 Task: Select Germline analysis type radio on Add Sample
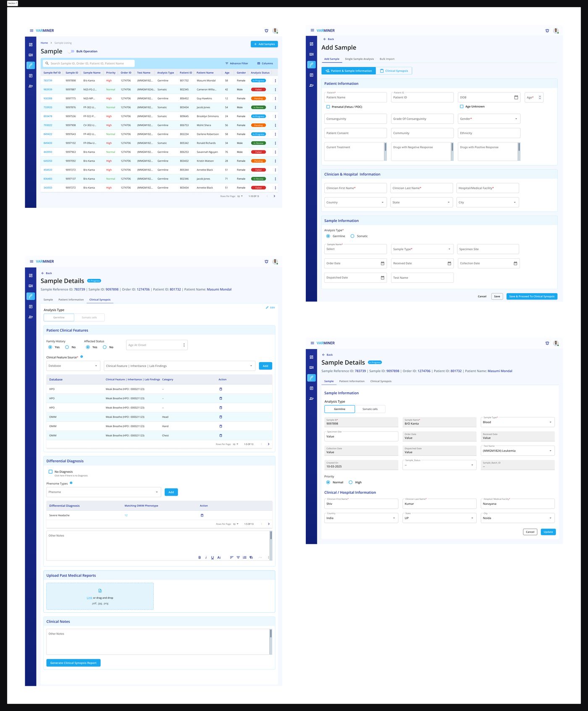328,236
